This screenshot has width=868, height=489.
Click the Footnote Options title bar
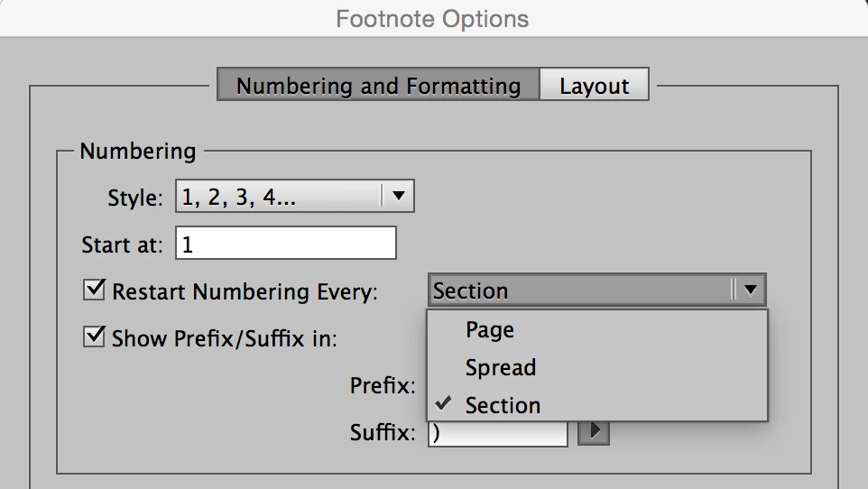click(x=433, y=18)
